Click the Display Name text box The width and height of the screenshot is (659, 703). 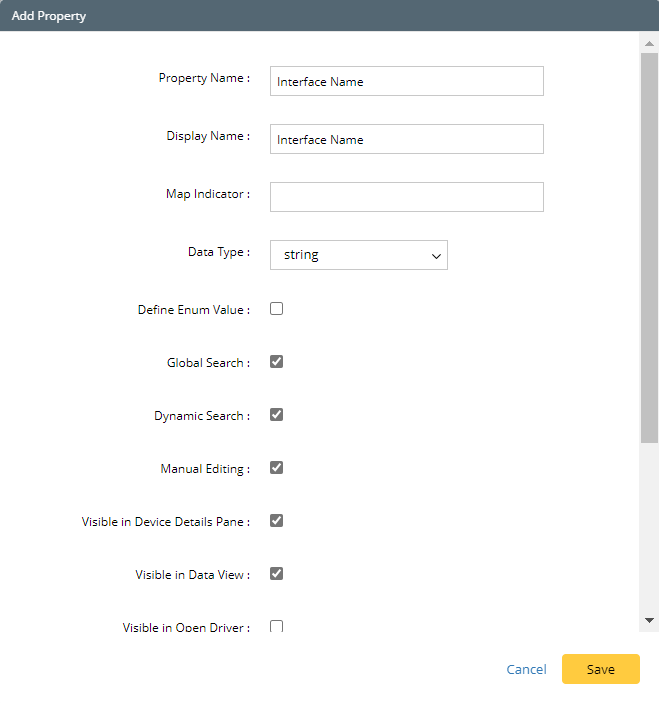[x=406, y=139]
